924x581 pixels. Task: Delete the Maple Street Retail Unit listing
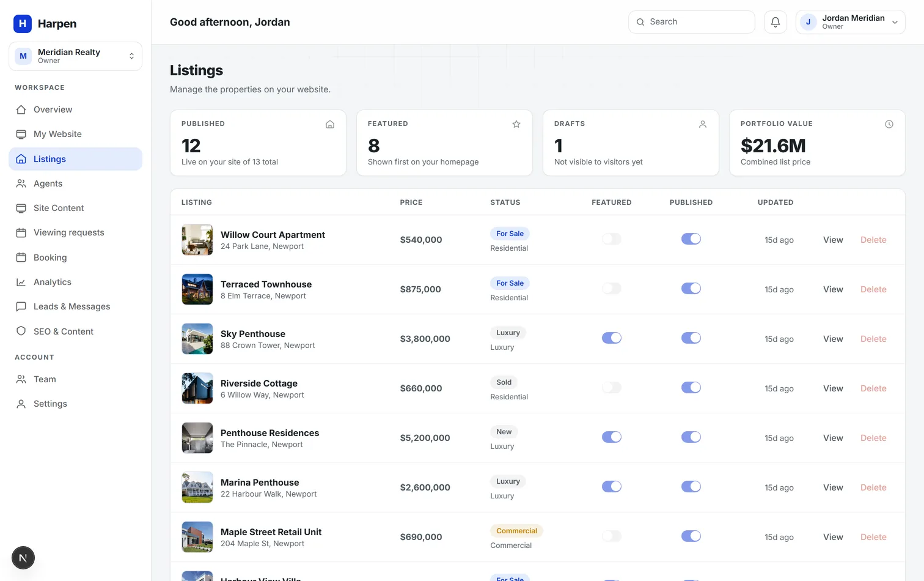point(873,537)
